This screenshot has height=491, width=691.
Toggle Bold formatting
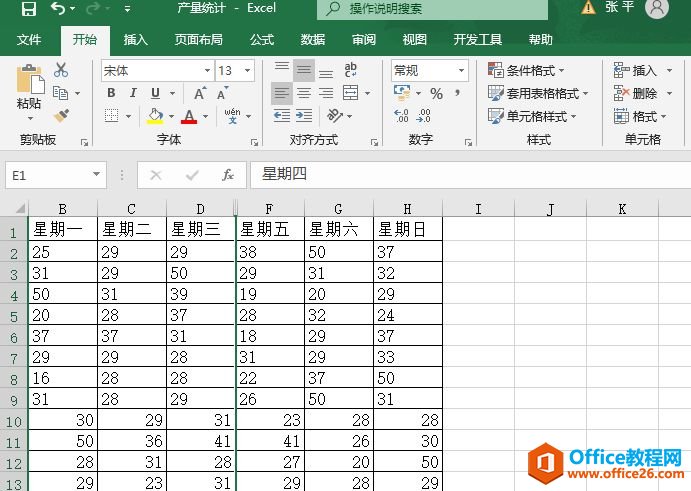pos(111,93)
